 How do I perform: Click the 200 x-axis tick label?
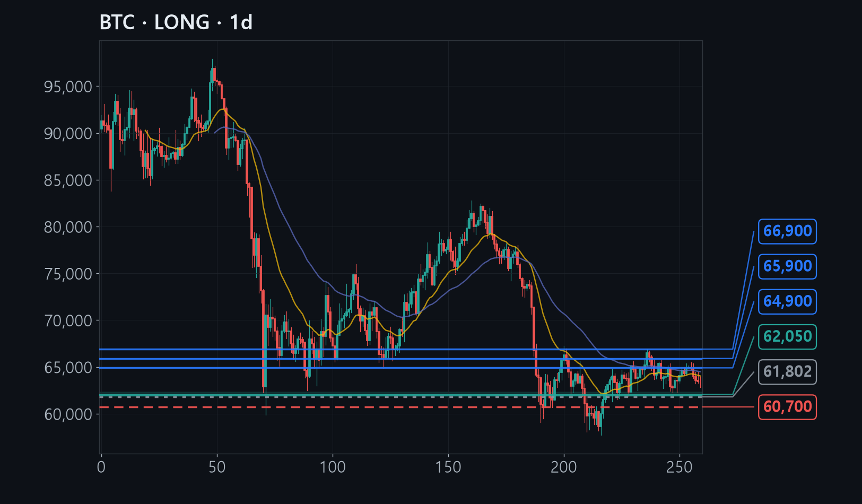[x=564, y=467]
